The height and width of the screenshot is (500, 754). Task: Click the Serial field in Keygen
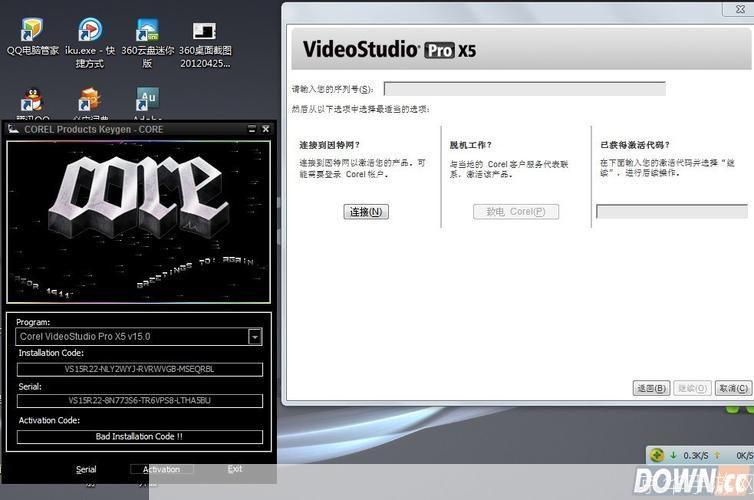point(140,400)
